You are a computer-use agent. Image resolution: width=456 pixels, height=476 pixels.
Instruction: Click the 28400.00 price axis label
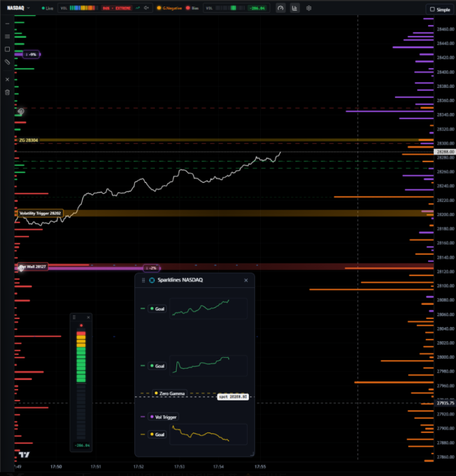(445, 72)
